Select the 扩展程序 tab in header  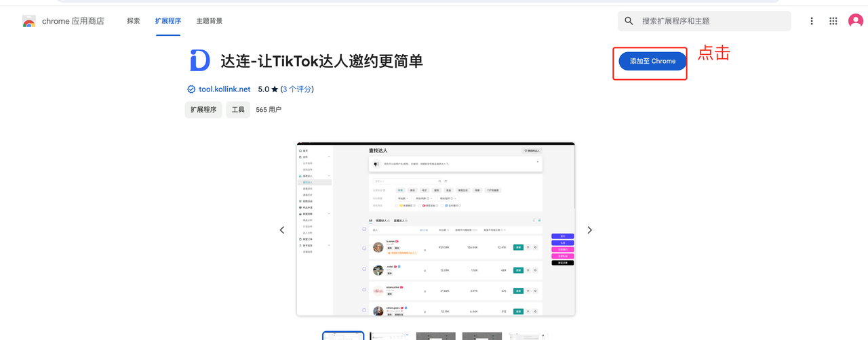(x=167, y=21)
